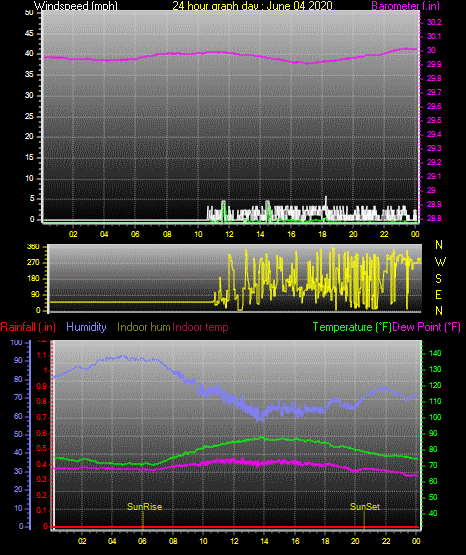Image resolution: width=466 pixels, height=555 pixels.
Task: Click barometer scale value 29.5
Action: [x=434, y=120]
